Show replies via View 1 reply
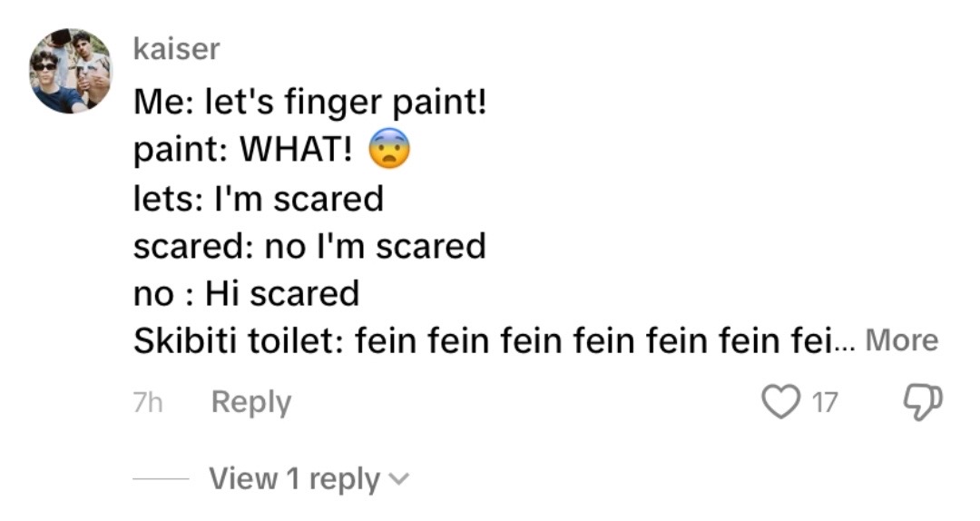The height and width of the screenshot is (521, 980). (x=294, y=479)
